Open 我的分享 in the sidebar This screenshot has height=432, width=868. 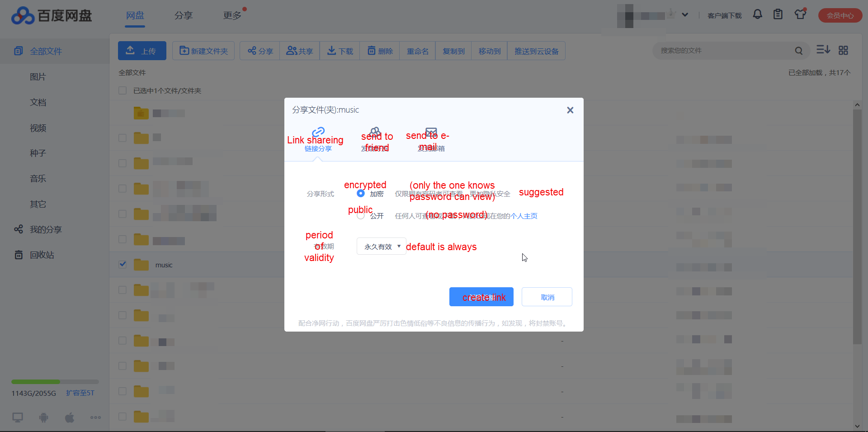46,230
